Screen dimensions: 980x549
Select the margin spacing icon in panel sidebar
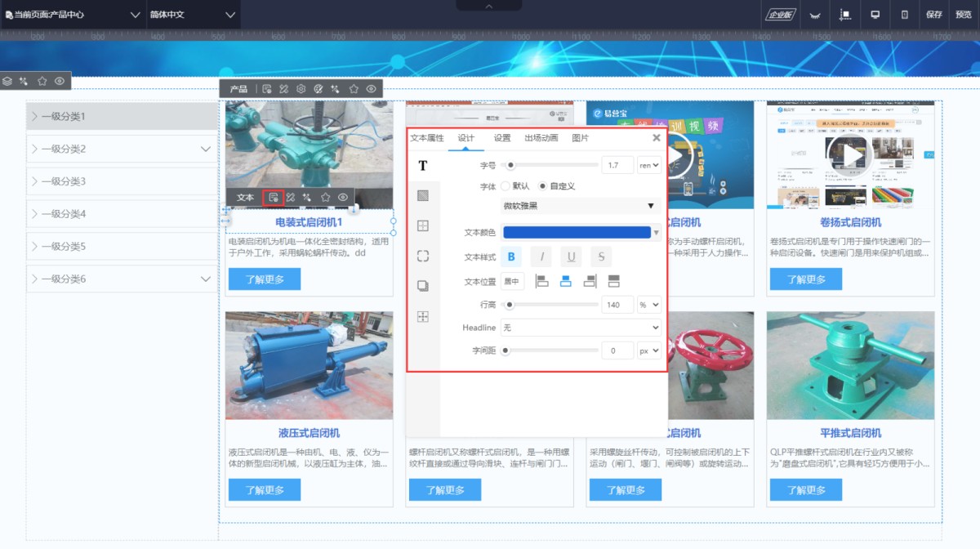click(423, 316)
